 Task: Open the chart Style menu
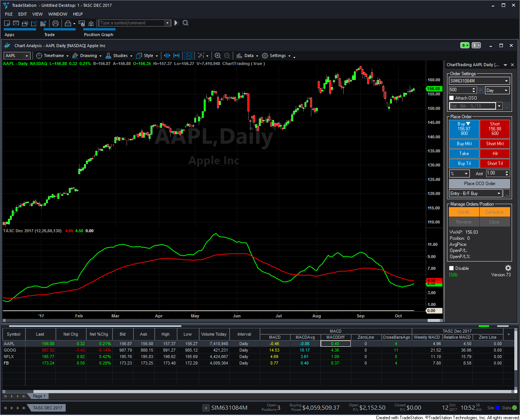coord(147,55)
